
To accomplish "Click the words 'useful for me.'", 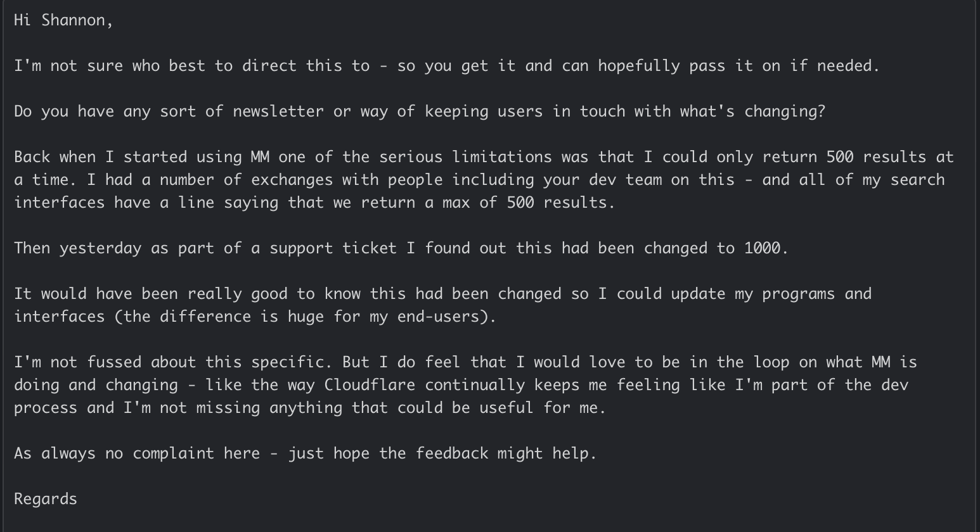I will pyautogui.click(x=543, y=408).
